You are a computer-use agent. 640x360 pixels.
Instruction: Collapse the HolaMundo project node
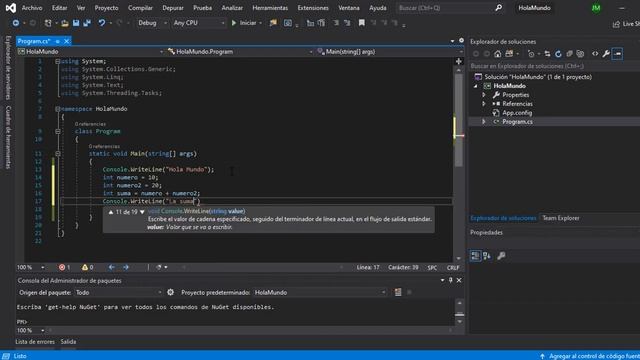pyautogui.click(x=476, y=86)
